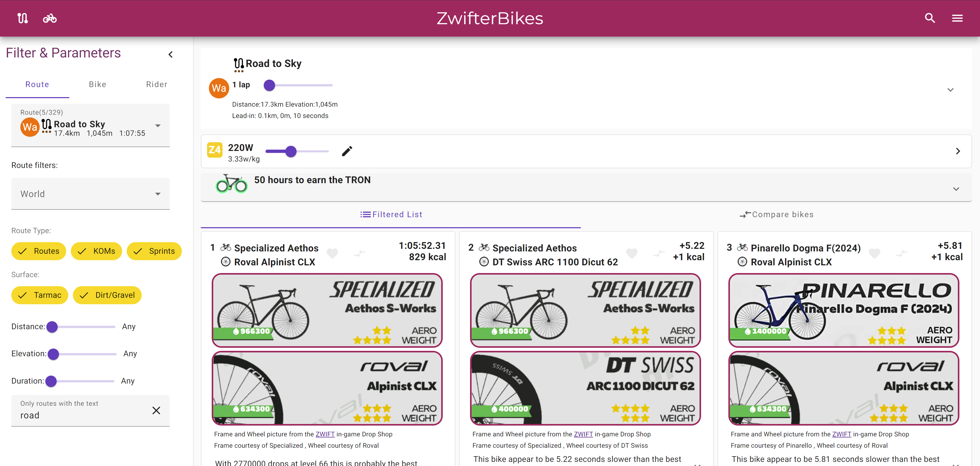Click the pencil icon to edit power
The width and height of the screenshot is (980, 466).
347,151
